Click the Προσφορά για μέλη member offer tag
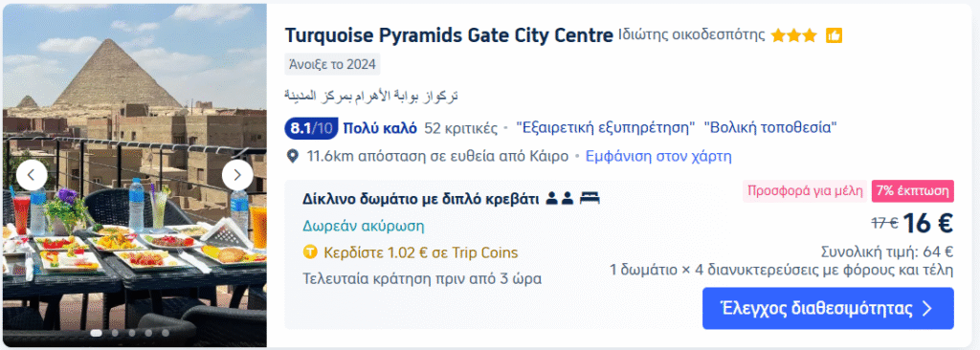 click(804, 191)
